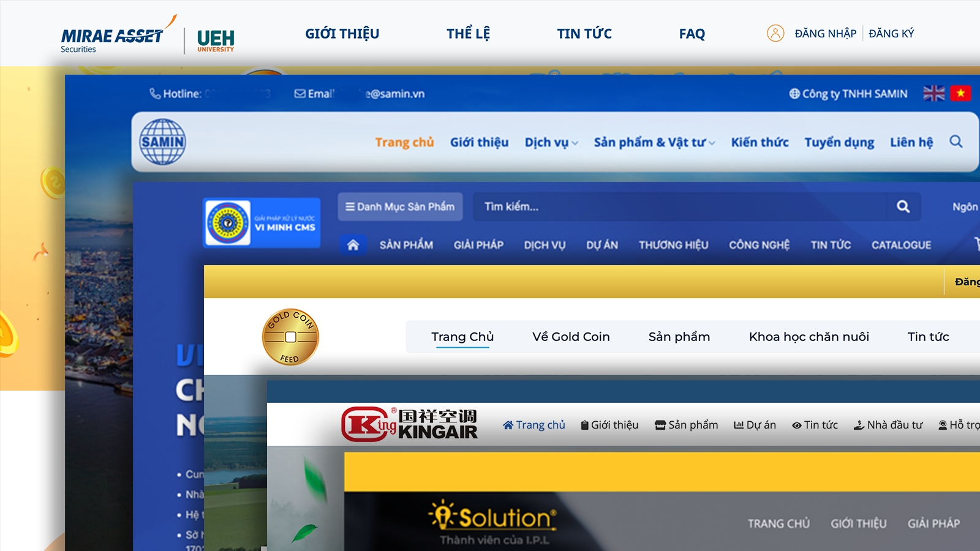Switch to the Vietnamese flag language icon

pyautogui.click(x=960, y=94)
